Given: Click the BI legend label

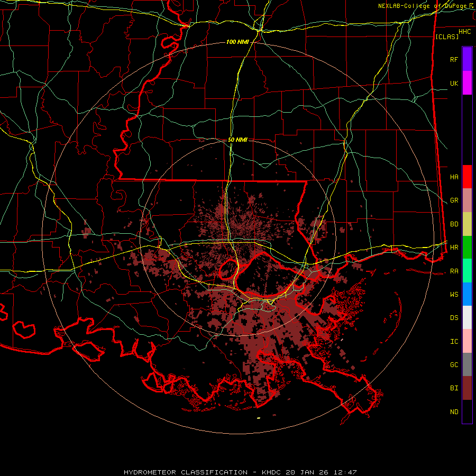Looking at the screenshot, I should (x=454, y=388).
